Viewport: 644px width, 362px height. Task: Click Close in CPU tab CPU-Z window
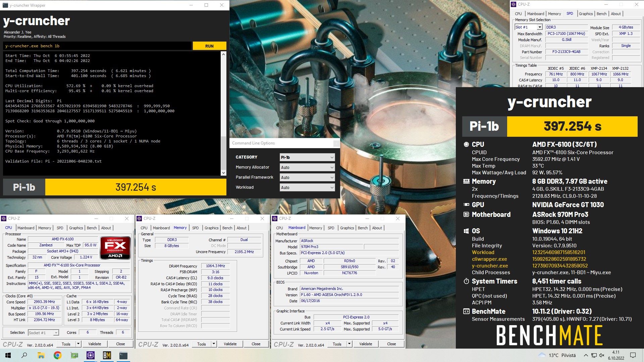(x=120, y=344)
